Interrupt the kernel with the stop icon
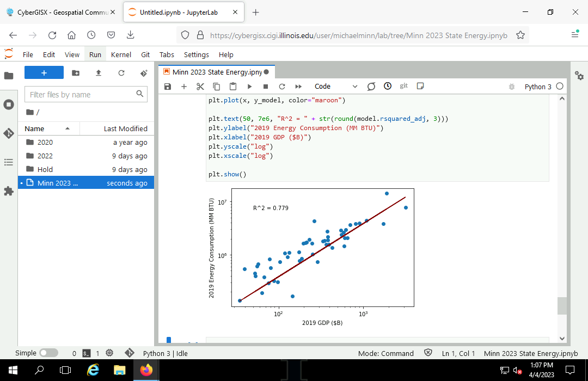 click(266, 87)
